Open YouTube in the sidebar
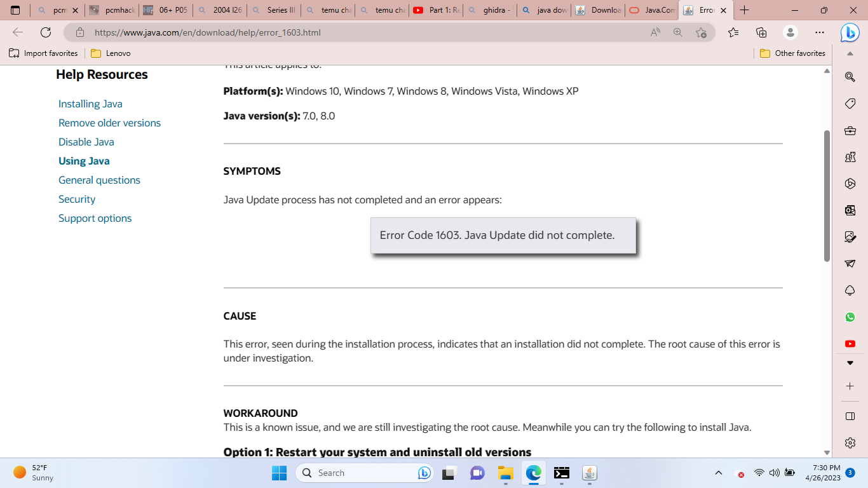868x488 pixels. 850,344
